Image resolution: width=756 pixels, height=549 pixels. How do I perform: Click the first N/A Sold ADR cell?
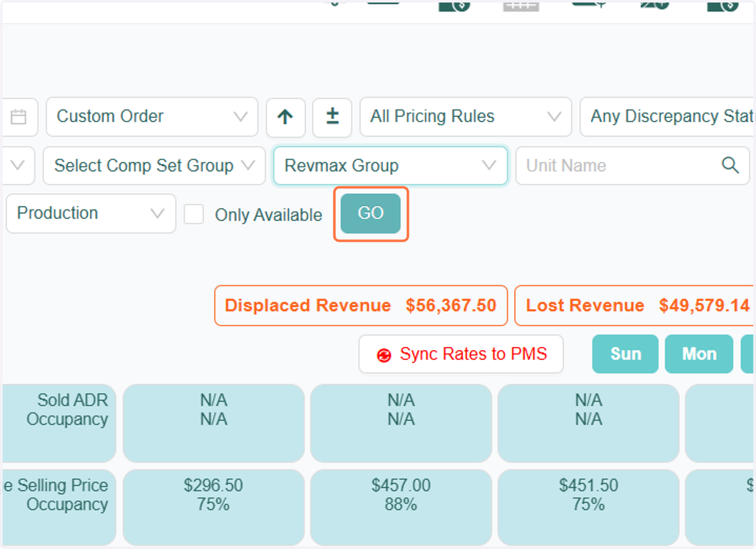coord(214,423)
